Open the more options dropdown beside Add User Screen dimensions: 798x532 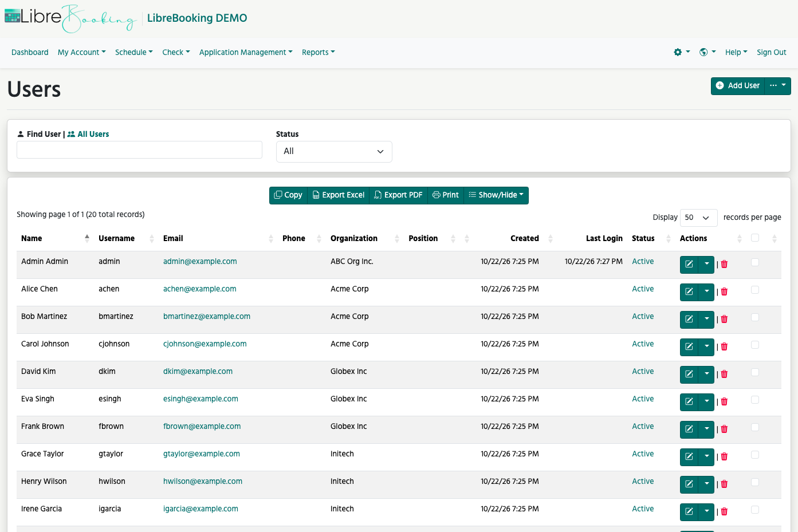click(x=778, y=86)
